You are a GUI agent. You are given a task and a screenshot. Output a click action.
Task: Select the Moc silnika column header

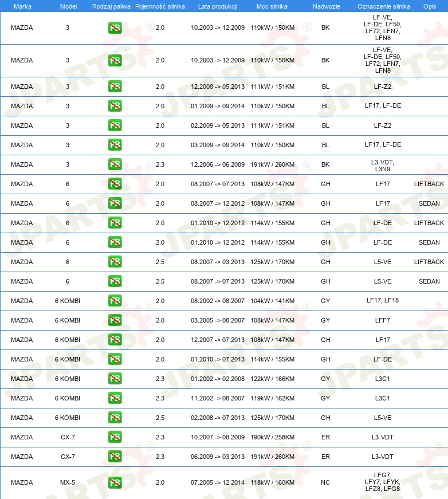pos(272,6)
